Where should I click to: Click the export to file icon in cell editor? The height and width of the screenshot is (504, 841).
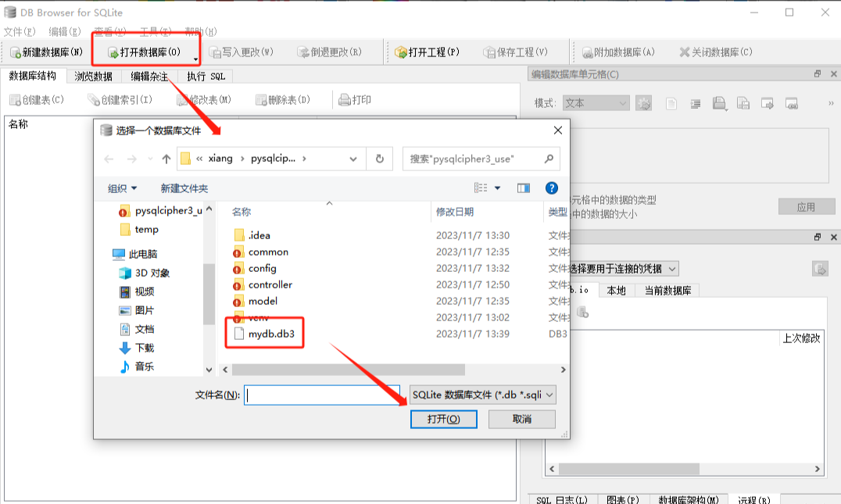(768, 103)
